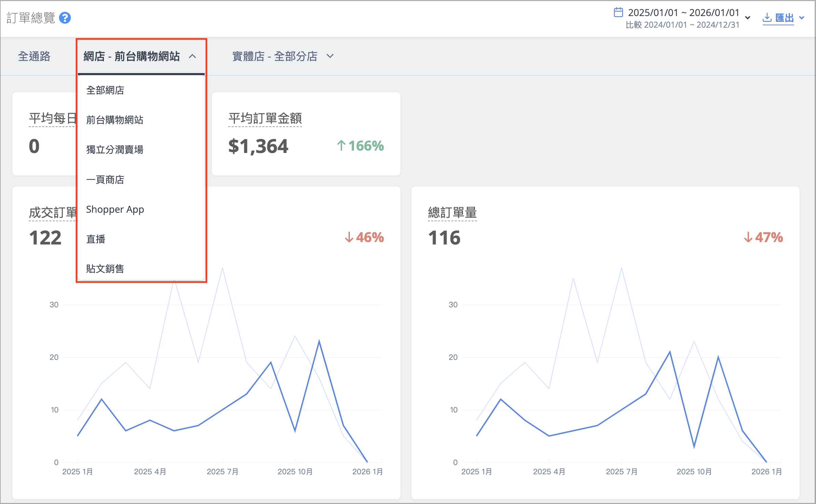Click the $1,364 value
The height and width of the screenshot is (504, 816).
click(258, 146)
